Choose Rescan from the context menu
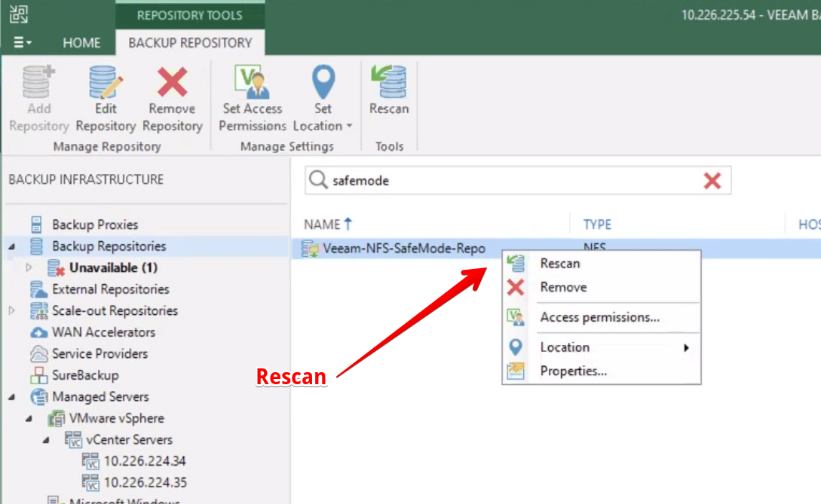 [559, 263]
